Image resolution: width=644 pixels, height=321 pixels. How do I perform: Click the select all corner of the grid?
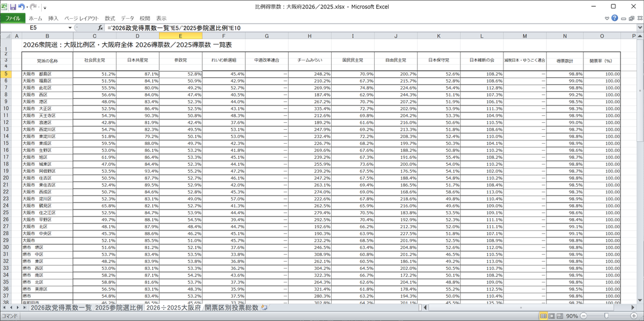click(x=6, y=36)
